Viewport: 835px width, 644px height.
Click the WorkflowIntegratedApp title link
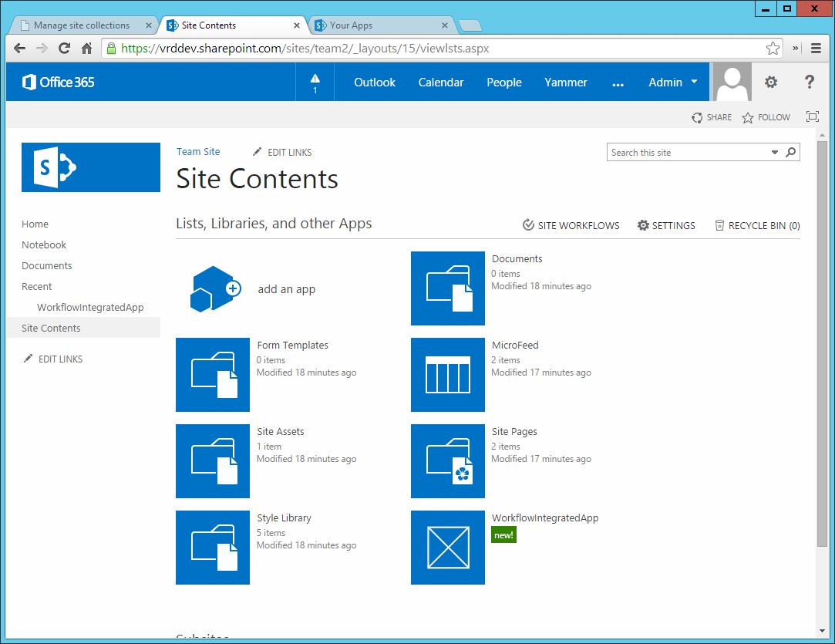click(x=545, y=518)
